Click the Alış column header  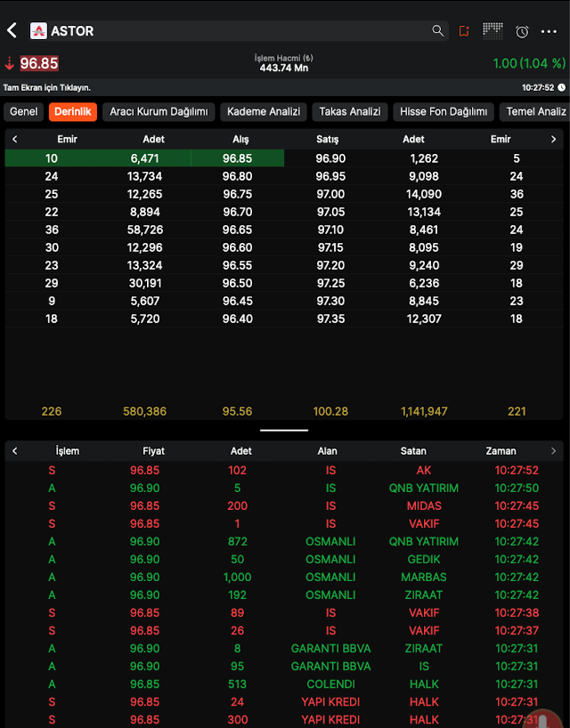click(240, 139)
